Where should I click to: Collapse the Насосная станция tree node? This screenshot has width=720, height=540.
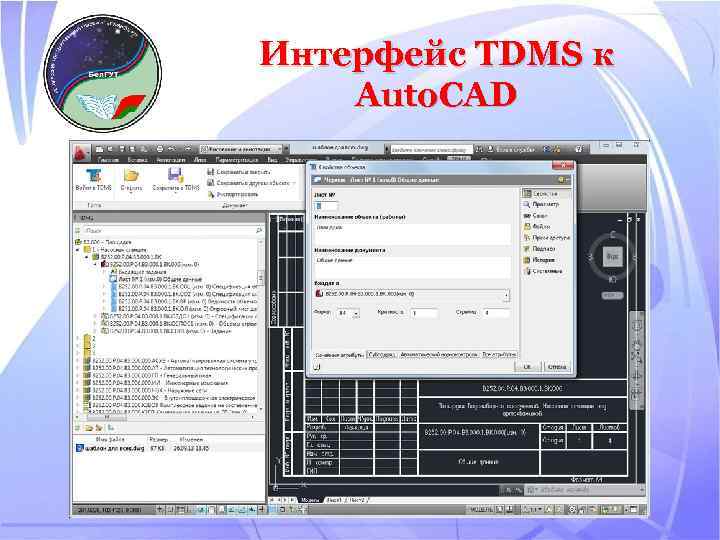pyautogui.click(x=78, y=250)
